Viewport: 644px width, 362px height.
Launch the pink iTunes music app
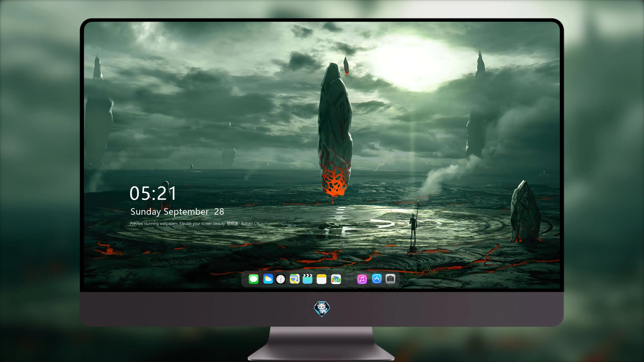click(362, 279)
